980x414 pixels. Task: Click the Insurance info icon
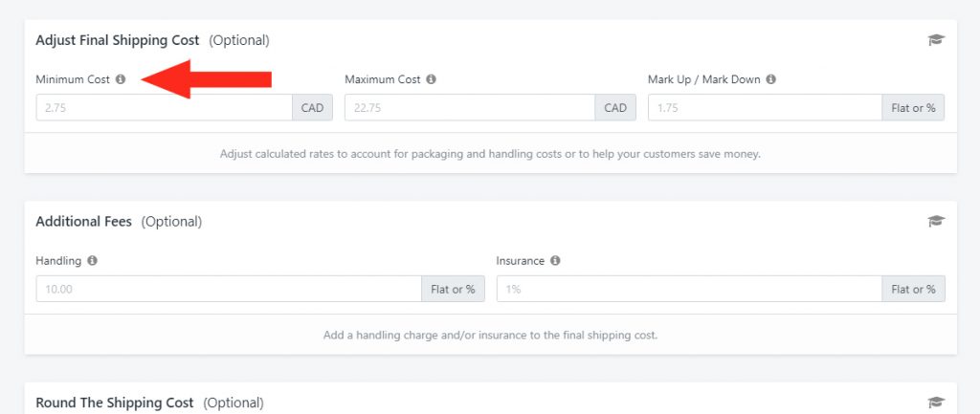(556, 260)
